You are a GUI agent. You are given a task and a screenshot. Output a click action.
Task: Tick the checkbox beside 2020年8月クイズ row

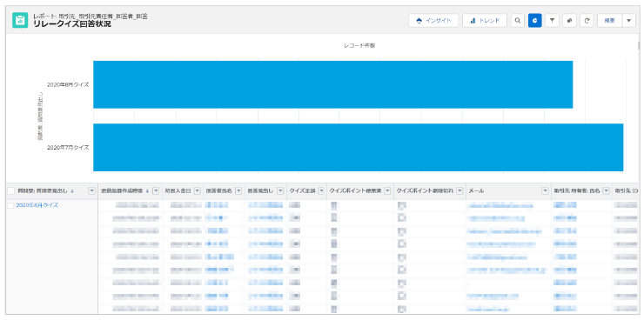[x=11, y=205]
